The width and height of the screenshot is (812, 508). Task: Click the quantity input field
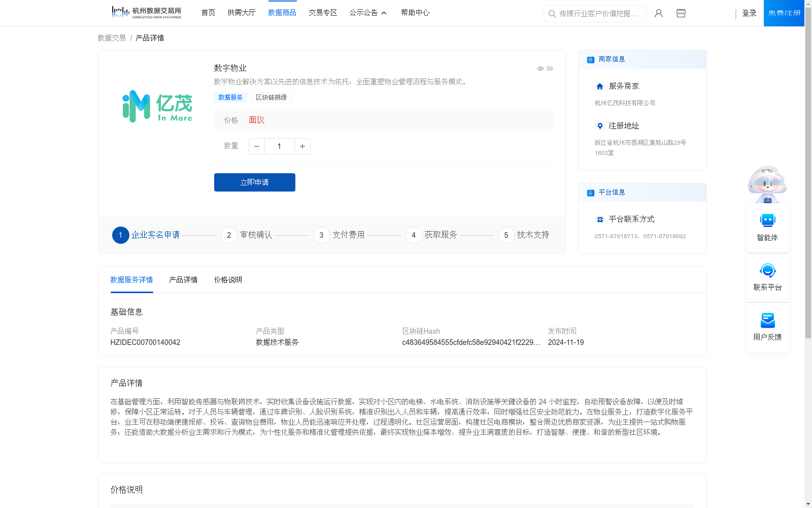[279, 146]
